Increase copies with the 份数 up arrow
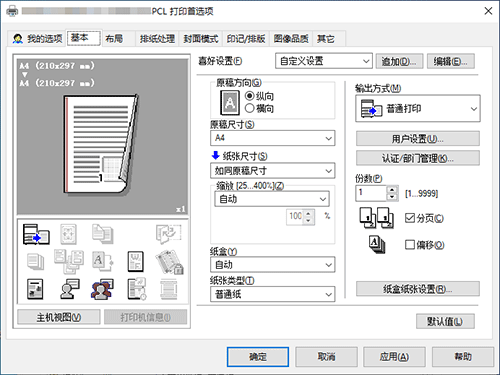This screenshot has width=500, height=375. pos(392,190)
